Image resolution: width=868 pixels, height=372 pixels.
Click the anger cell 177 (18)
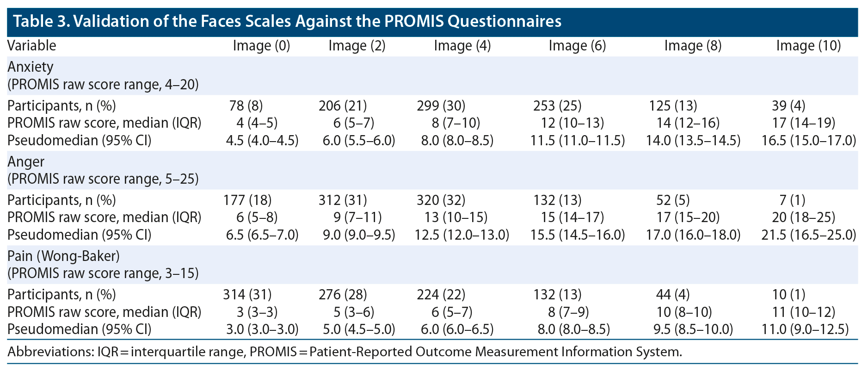coord(247,200)
